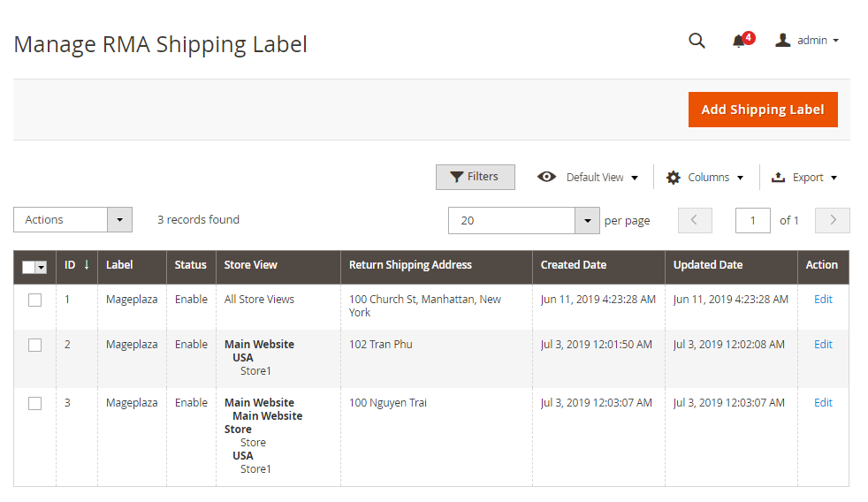The width and height of the screenshot is (868, 502).
Task: Edit the shipping label with ID 2
Action: (x=823, y=345)
